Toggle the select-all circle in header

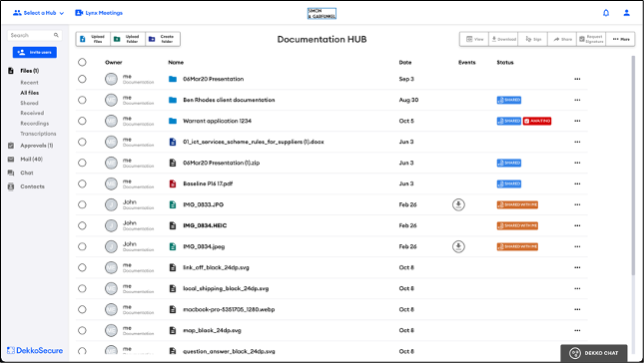[82, 62]
